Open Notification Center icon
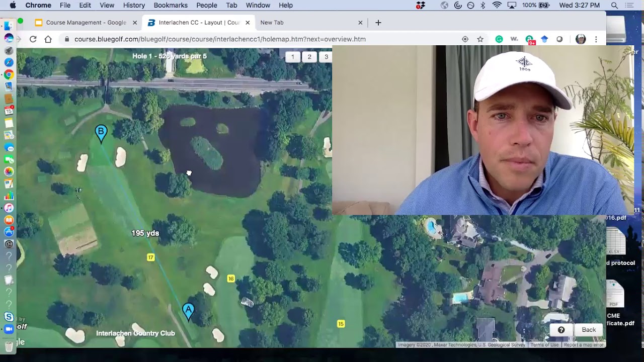This screenshot has width=644, height=362. pyautogui.click(x=629, y=6)
